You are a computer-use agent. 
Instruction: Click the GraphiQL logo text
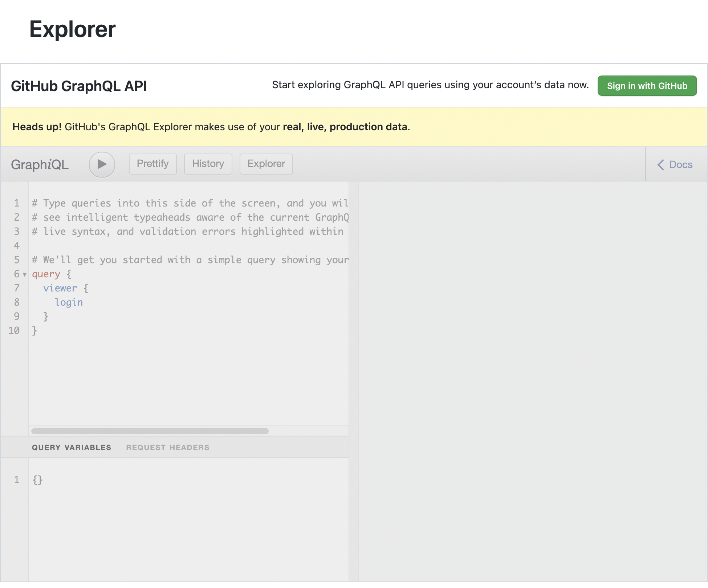[x=40, y=164]
